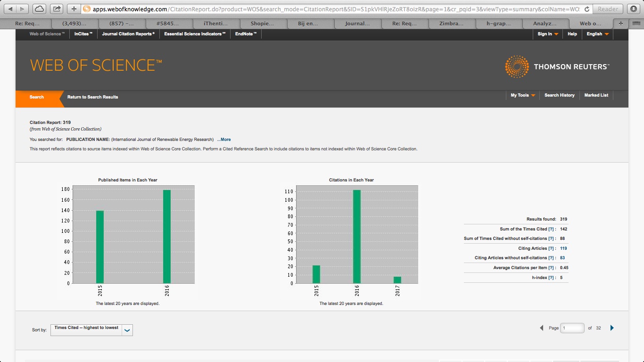
Task: Click the Web of Science favicon in address bar
Action: click(87, 9)
